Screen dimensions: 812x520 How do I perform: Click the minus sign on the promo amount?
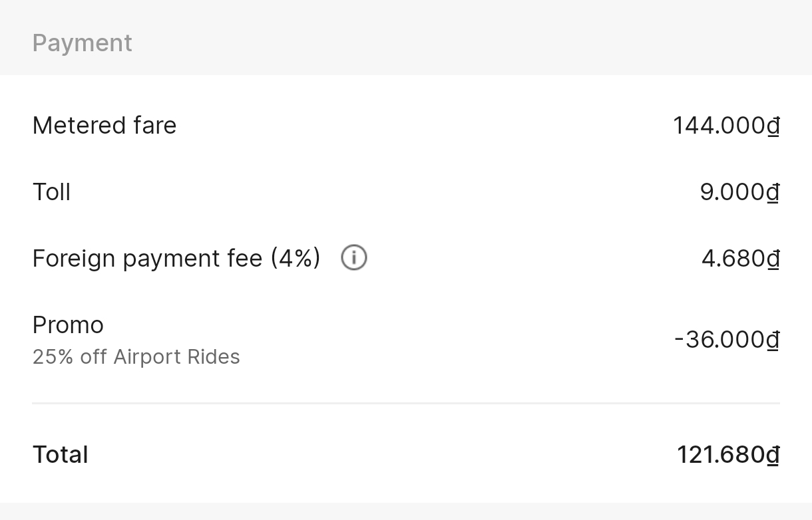click(680, 339)
